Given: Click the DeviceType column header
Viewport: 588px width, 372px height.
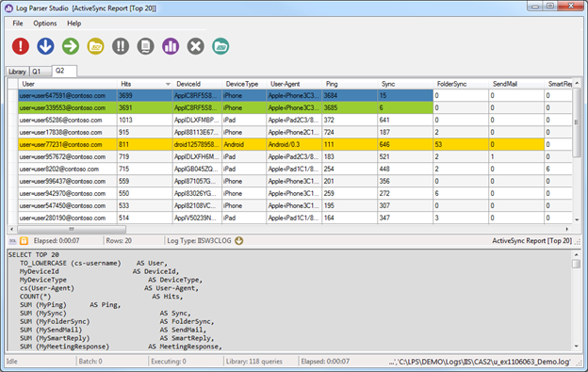Looking at the screenshot, I should (x=244, y=84).
